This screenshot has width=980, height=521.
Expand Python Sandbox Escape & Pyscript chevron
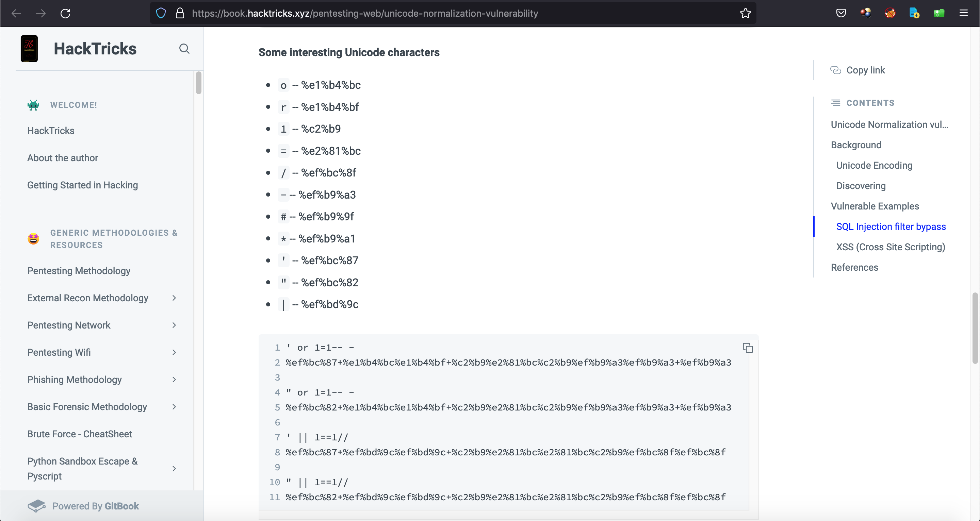(174, 469)
